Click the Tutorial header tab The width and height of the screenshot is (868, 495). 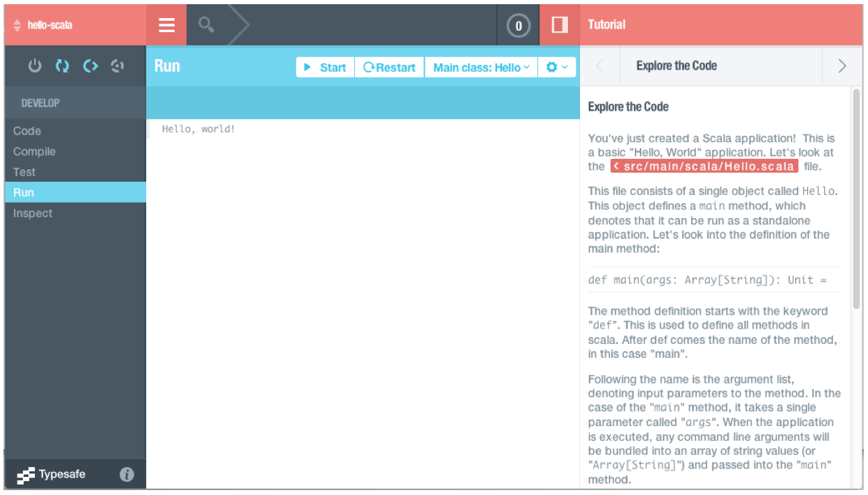(606, 25)
